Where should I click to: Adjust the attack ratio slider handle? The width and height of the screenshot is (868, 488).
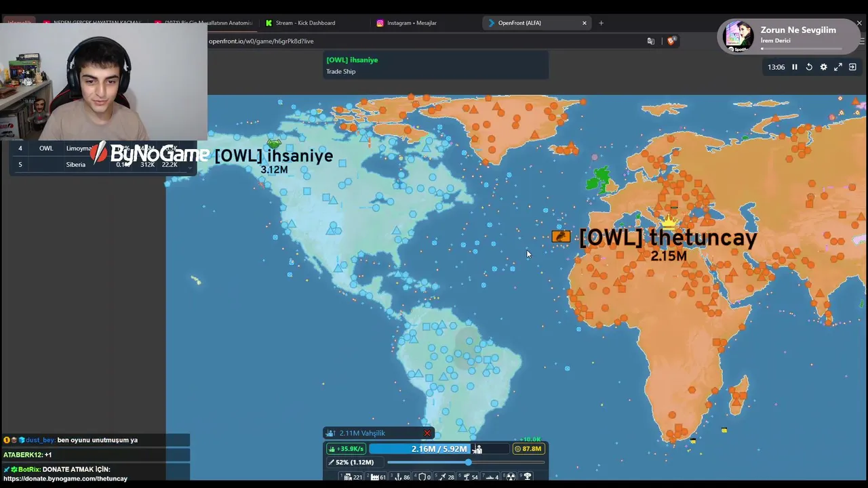468,462
